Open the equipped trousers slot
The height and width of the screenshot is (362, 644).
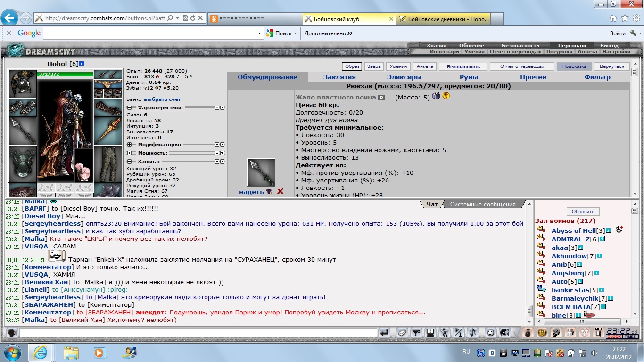(x=108, y=164)
